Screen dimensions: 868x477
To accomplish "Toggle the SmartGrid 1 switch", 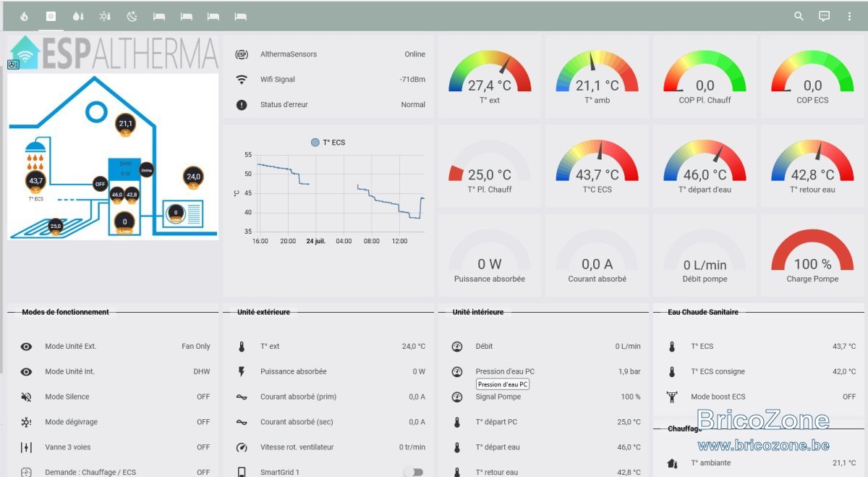I will pos(413,472).
